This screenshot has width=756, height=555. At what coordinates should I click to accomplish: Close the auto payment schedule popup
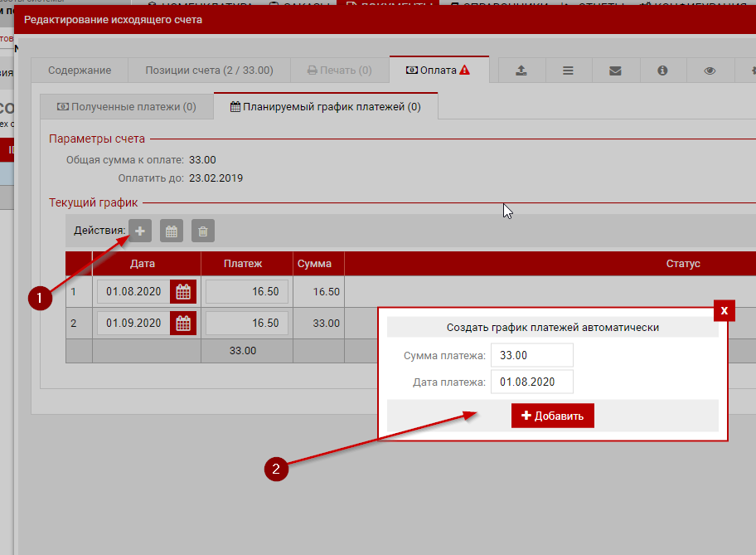[x=724, y=310]
